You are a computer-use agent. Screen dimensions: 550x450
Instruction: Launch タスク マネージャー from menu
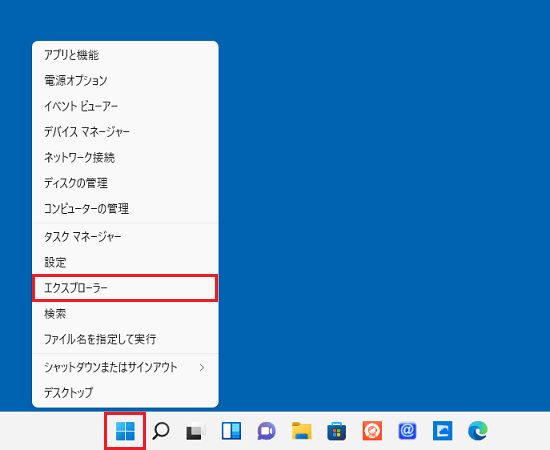[125, 237]
